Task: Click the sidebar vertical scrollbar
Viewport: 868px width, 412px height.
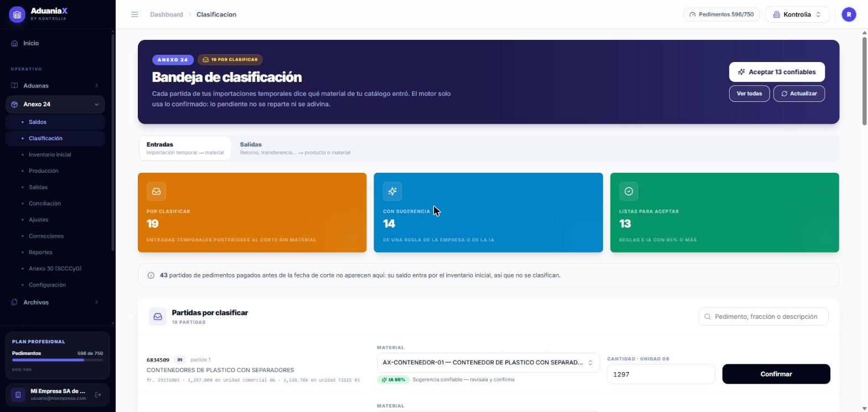Action: 113,144
